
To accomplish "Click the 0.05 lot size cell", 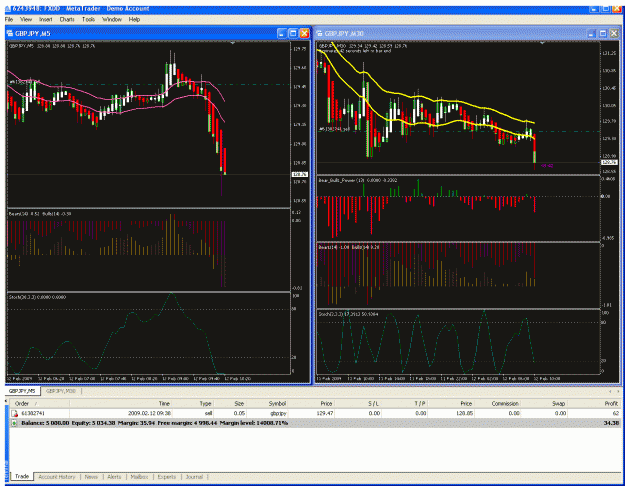I will [239, 413].
